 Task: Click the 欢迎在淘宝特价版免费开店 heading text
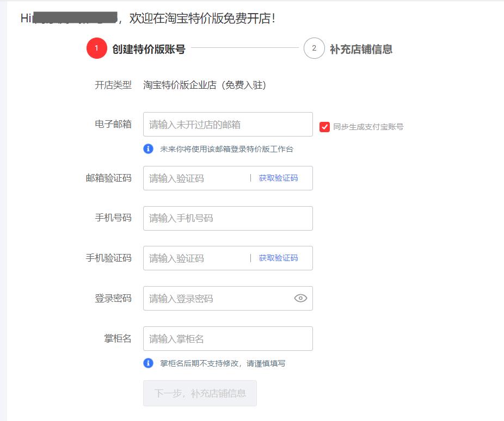point(202,18)
